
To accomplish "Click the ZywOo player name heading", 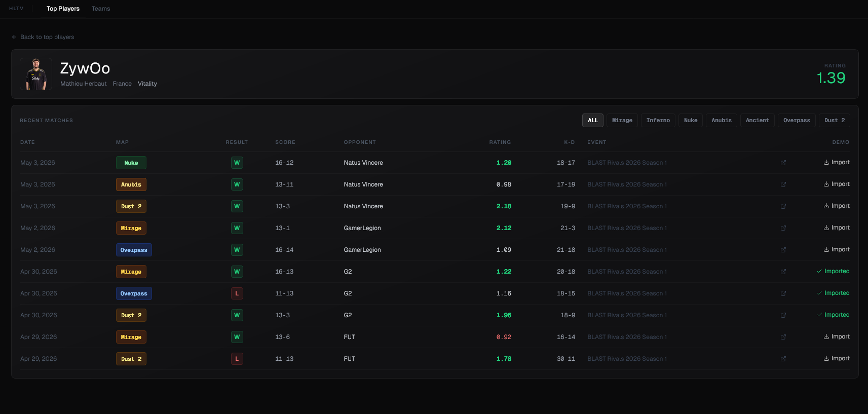I will pyautogui.click(x=85, y=68).
